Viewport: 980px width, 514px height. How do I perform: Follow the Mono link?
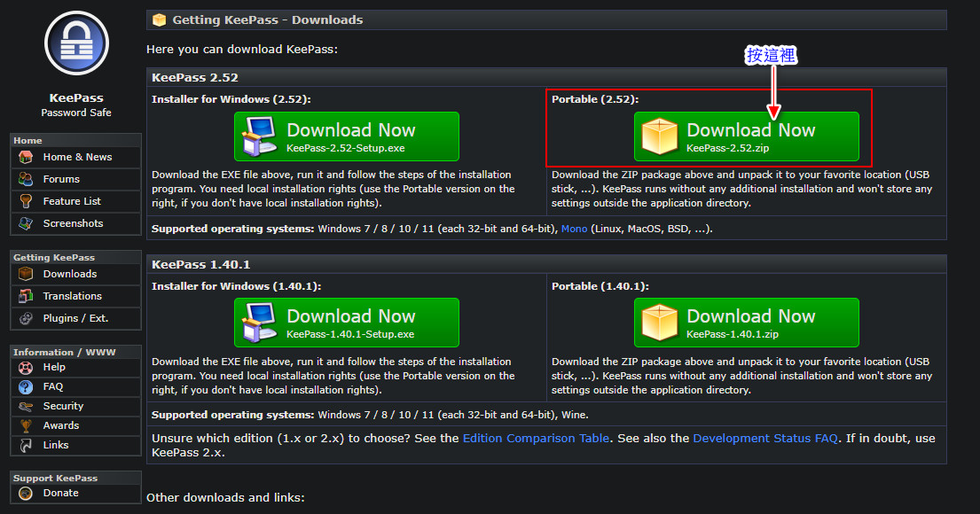tap(575, 229)
